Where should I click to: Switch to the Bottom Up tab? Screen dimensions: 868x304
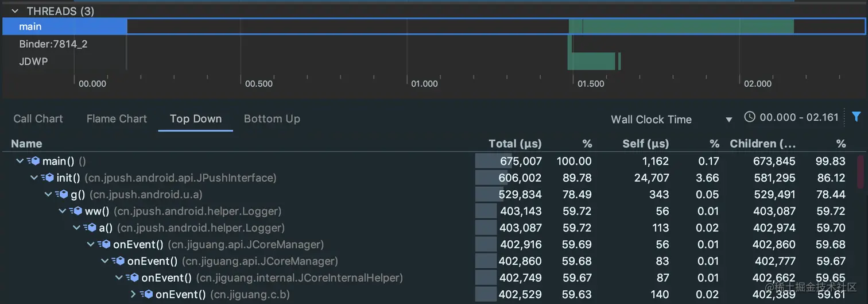click(x=272, y=119)
